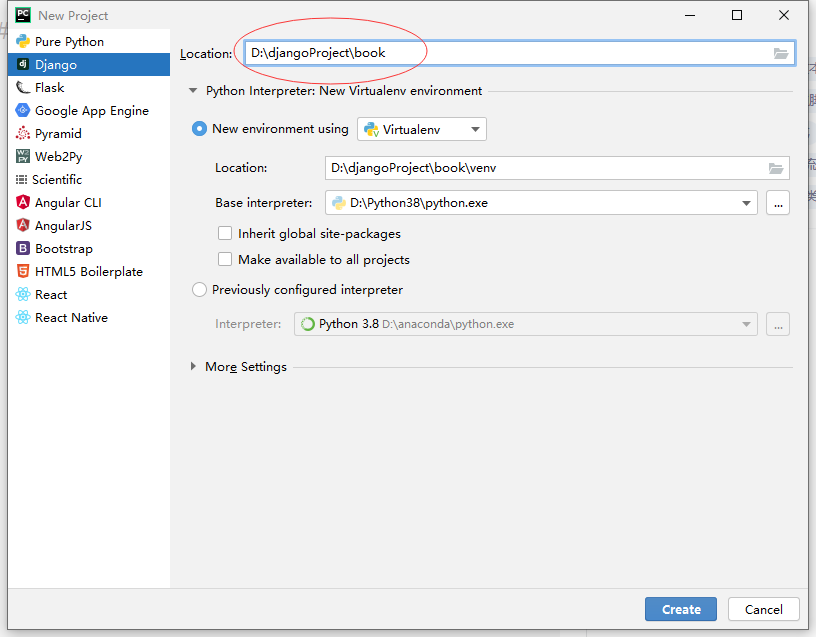Choose Scientific project type
816x637 pixels.
(89, 180)
